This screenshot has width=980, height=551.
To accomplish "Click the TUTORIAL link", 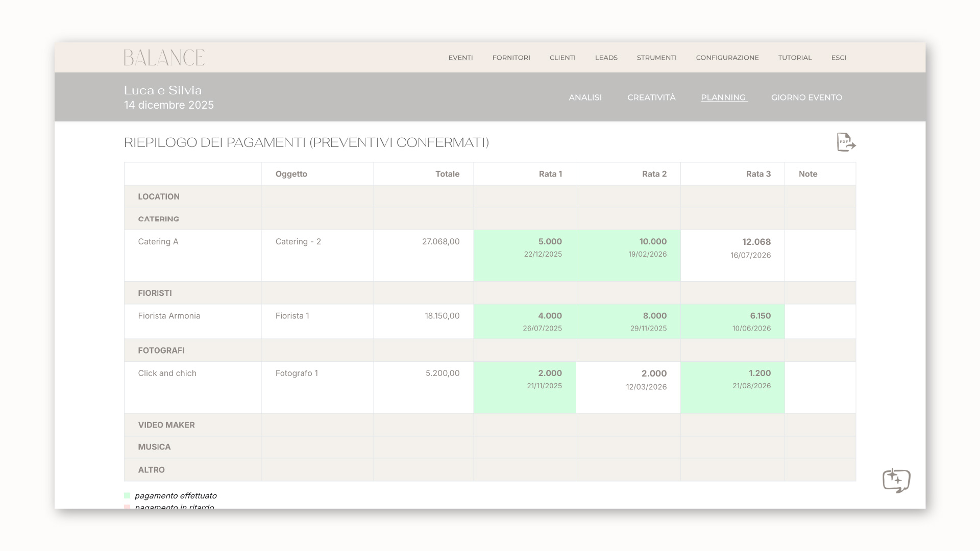I will pyautogui.click(x=795, y=58).
